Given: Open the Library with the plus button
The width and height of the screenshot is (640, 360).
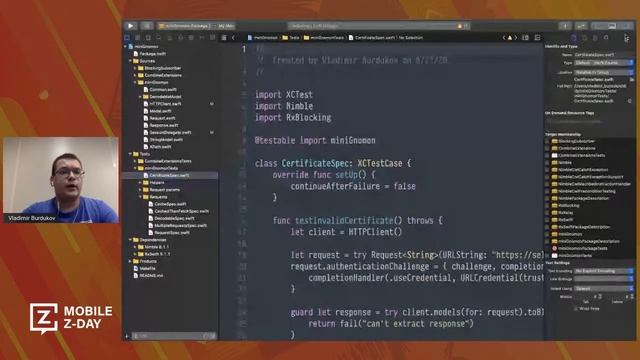Looking at the screenshot, I should (x=565, y=26).
